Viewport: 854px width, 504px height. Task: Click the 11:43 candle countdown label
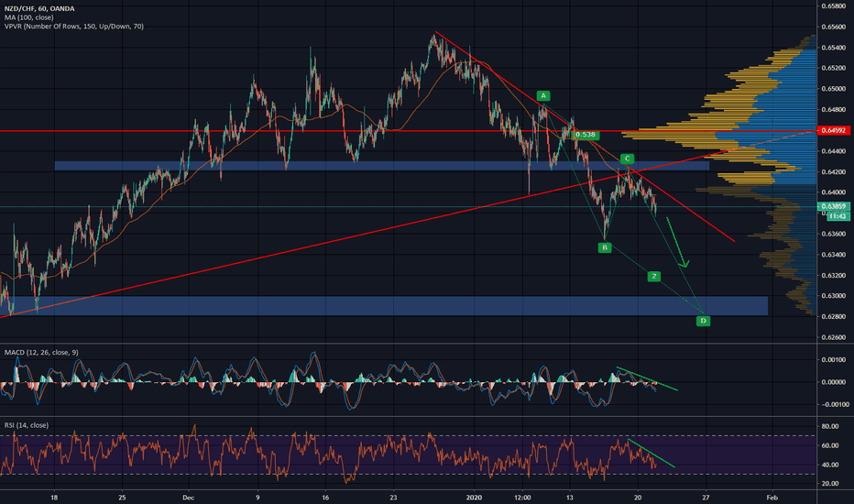tap(835, 215)
